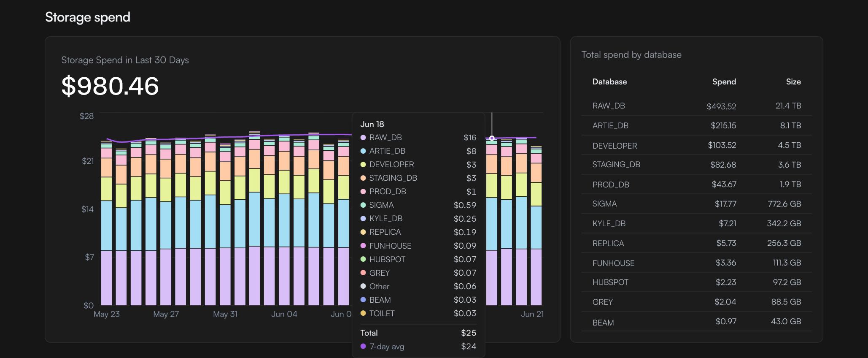Click GREY entry in the tooltip
The image size is (868, 358).
point(418,273)
